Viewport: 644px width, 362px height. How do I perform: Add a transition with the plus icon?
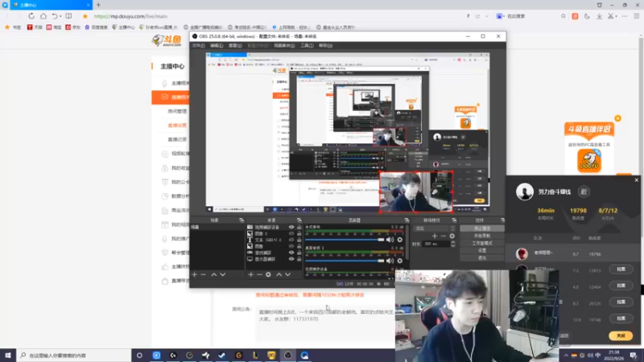(435, 236)
